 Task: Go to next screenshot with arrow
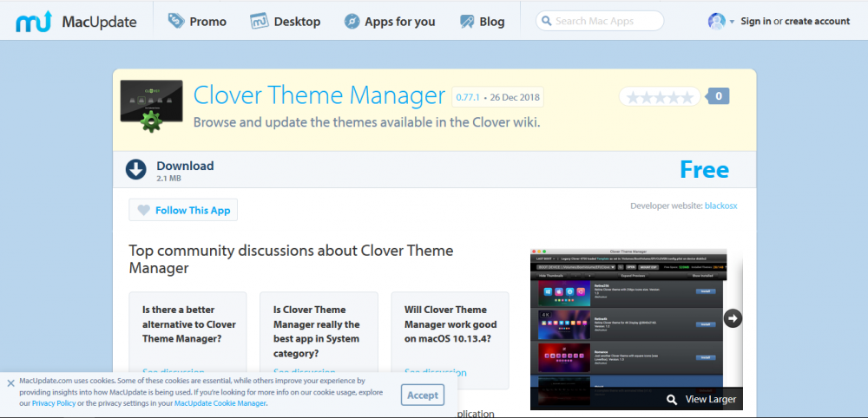tap(733, 318)
